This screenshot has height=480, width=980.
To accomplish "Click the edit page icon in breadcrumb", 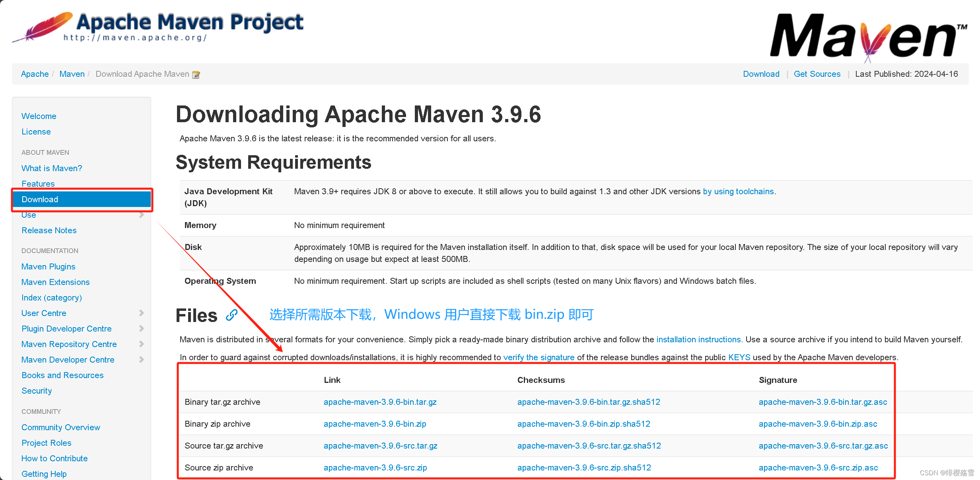I will coord(196,74).
